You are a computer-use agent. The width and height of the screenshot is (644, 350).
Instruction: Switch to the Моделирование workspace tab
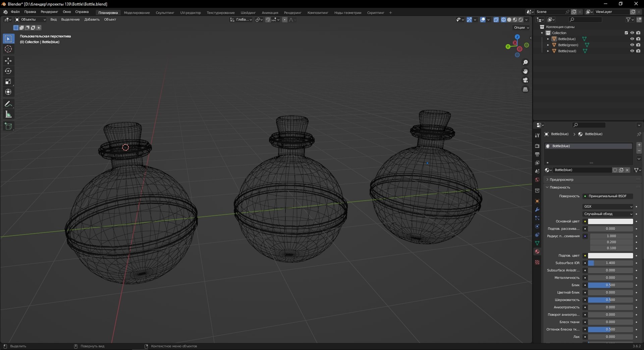pyautogui.click(x=137, y=13)
